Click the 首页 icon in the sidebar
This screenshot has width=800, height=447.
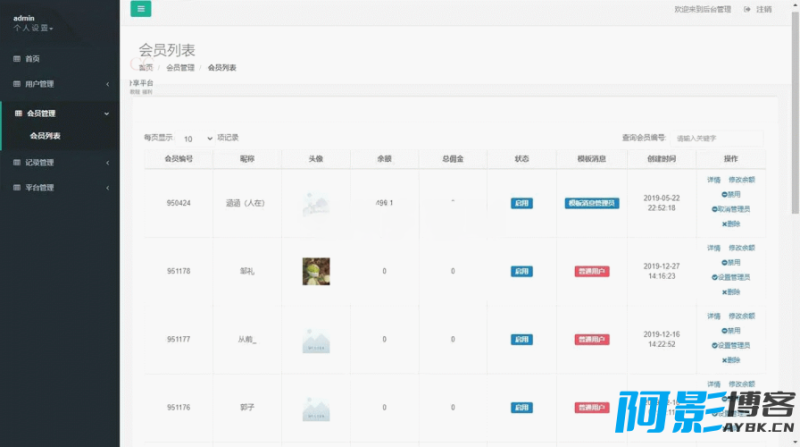point(16,59)
